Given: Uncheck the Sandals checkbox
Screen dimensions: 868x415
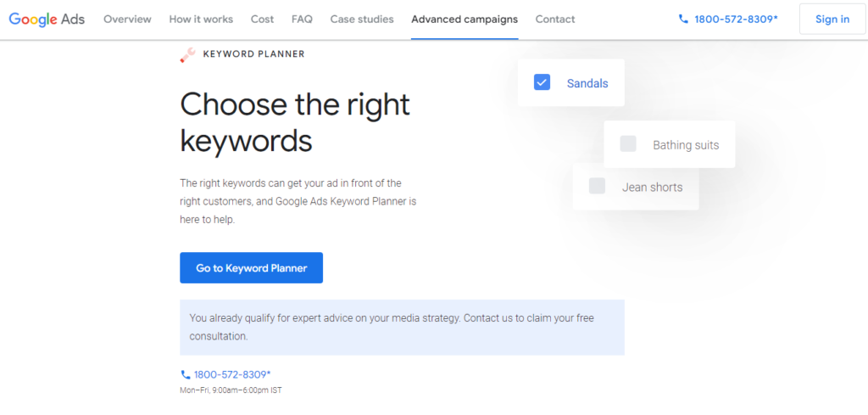Looking at the screenshot, I should tap(542, 82).
